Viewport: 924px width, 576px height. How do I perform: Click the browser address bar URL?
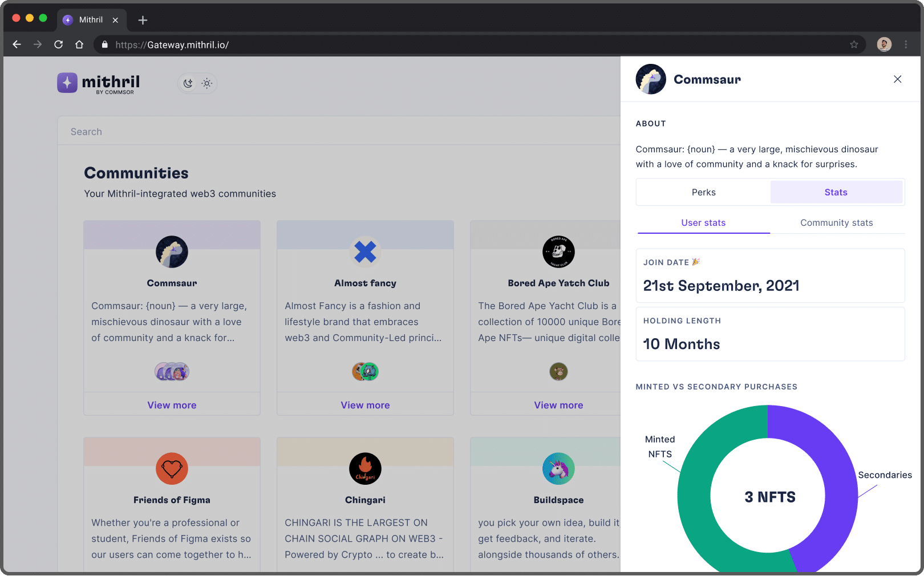pyautogui.click(x=172, y=44)
